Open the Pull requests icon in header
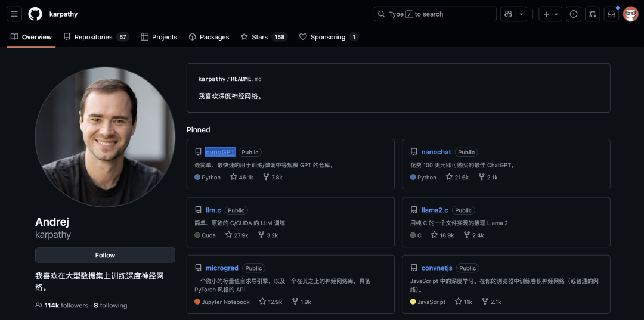This screenshot has height=320, width=644. (x=592, y=14)
